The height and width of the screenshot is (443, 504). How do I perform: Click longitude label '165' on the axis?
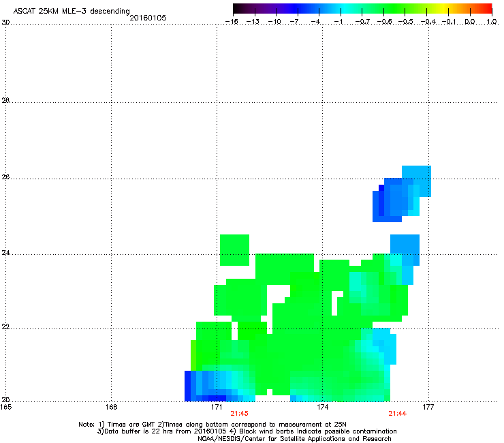(5, 407)
